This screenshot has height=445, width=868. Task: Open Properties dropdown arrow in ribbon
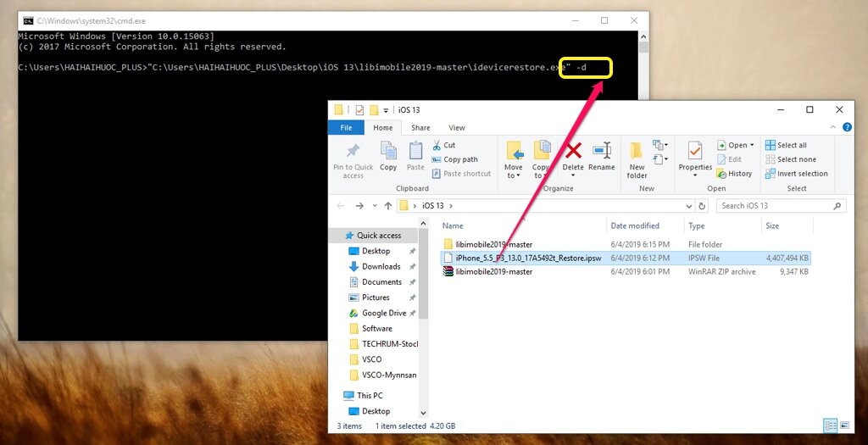coord(695,175)
